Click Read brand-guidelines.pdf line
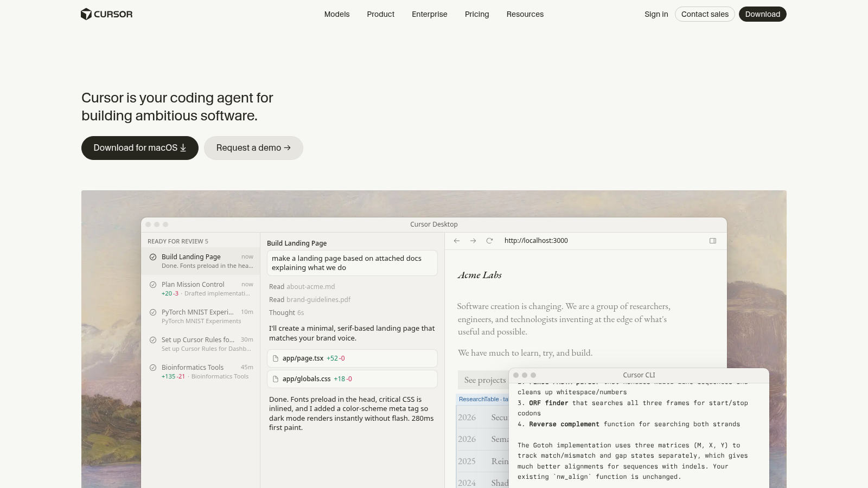Viewport: 868px width, 488px height. (310, 300)
